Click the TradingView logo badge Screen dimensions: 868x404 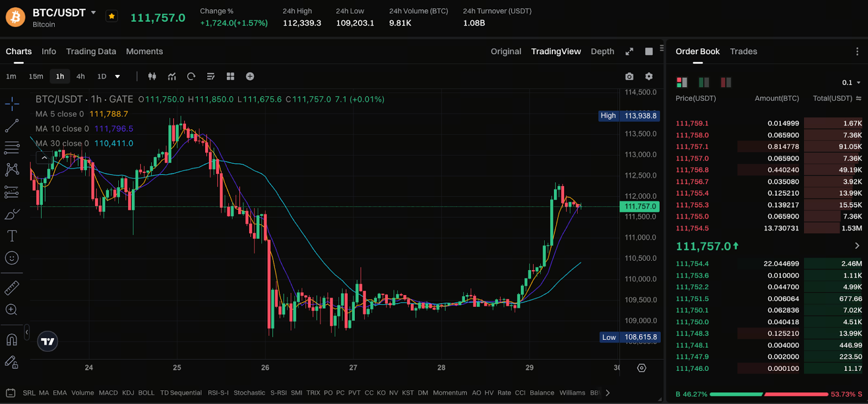click(48, 341)
